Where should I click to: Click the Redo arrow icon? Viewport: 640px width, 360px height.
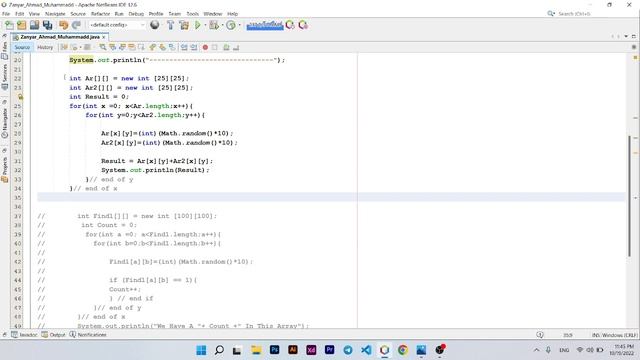(x=76, y=25)
